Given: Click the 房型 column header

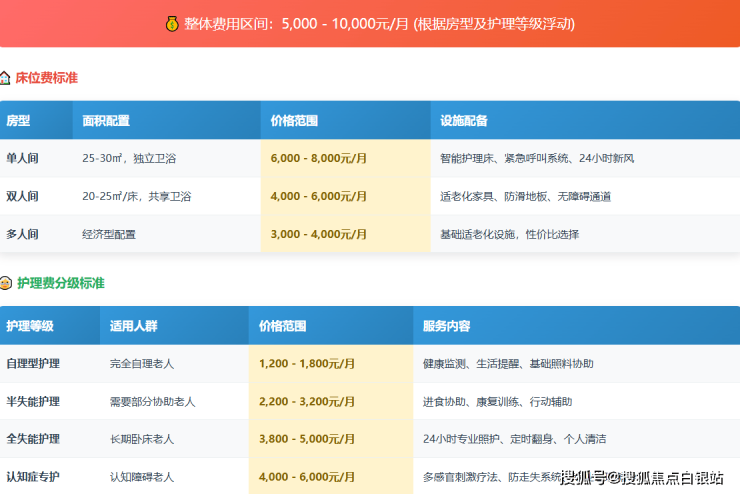Looking at the screenshot, I should click(18, 120).
